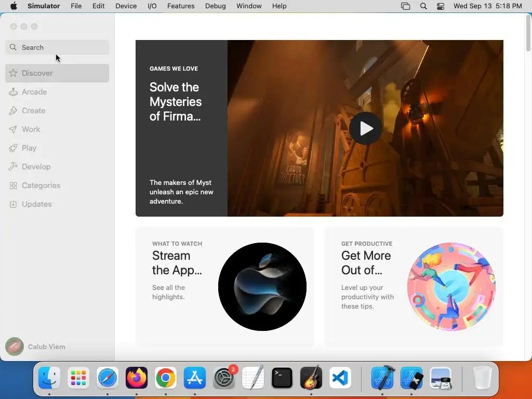Click the vertical scrollbar thumb
This screenshot has height=399, width=532.
coord(528,33)
